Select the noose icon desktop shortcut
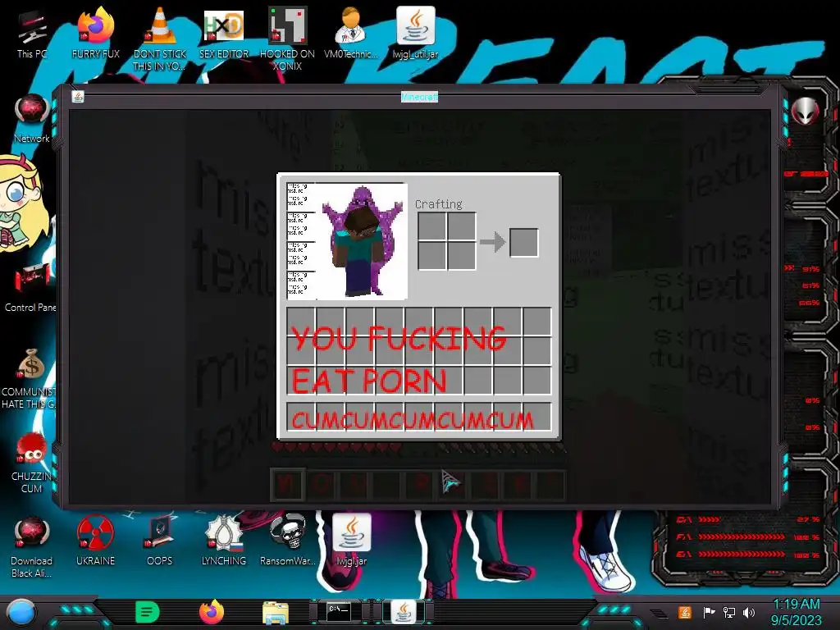This screenshot has height=630, width=840. (224, 541)
